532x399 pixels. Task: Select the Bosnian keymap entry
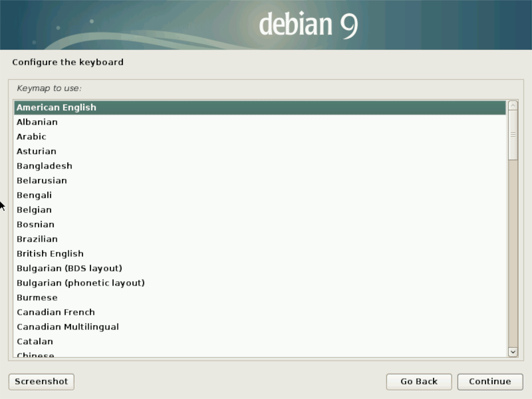(x=35, y=224)
